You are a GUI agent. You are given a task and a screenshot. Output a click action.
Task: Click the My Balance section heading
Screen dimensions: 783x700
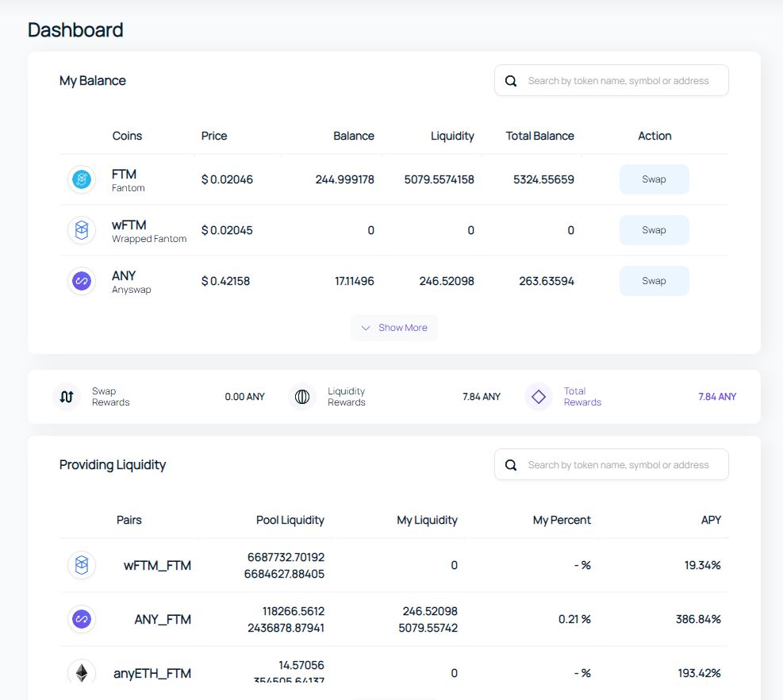pos(92,80)
